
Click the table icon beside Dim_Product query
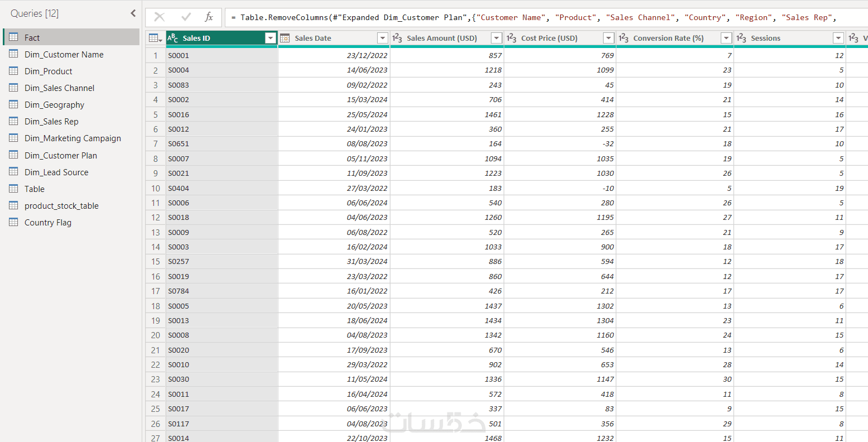[x=14, y=71]
